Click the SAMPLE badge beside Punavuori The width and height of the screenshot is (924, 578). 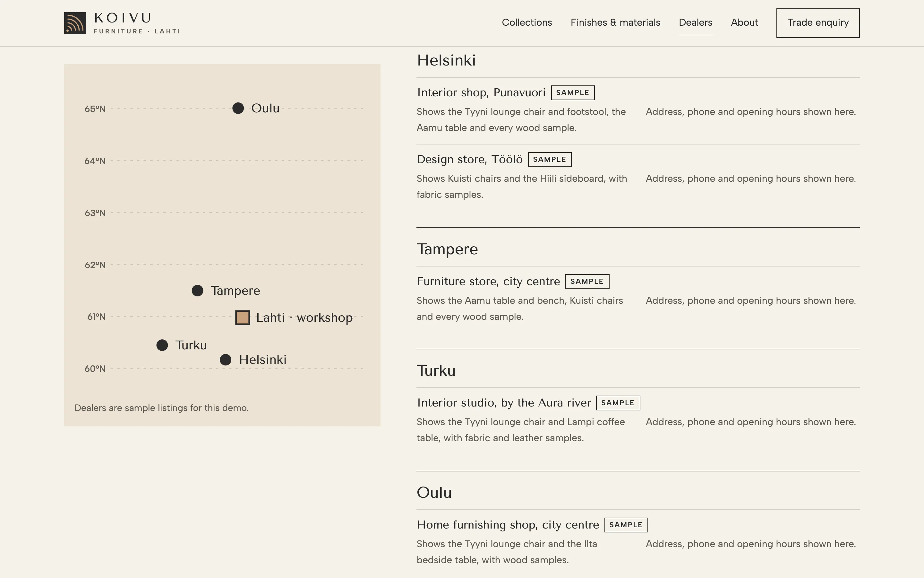(573, 92)
